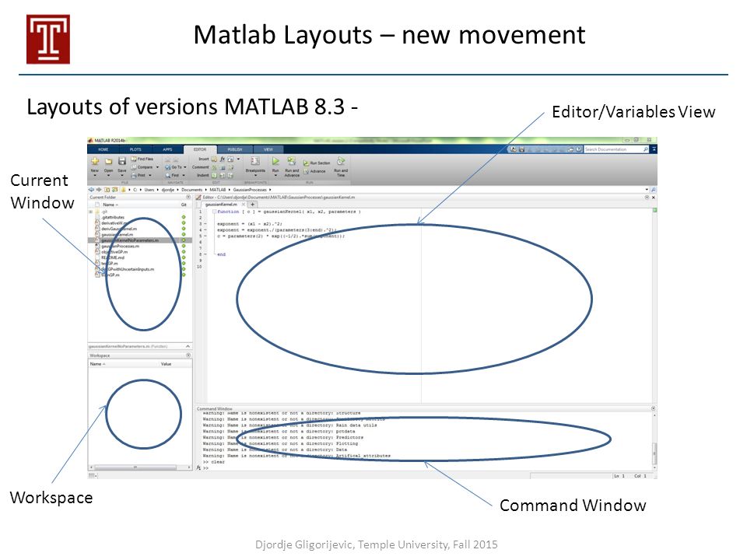Viewport: 747px width, 560px height.
Task: Click the line 5 breakpoint dash
Action: coord(205,236)
